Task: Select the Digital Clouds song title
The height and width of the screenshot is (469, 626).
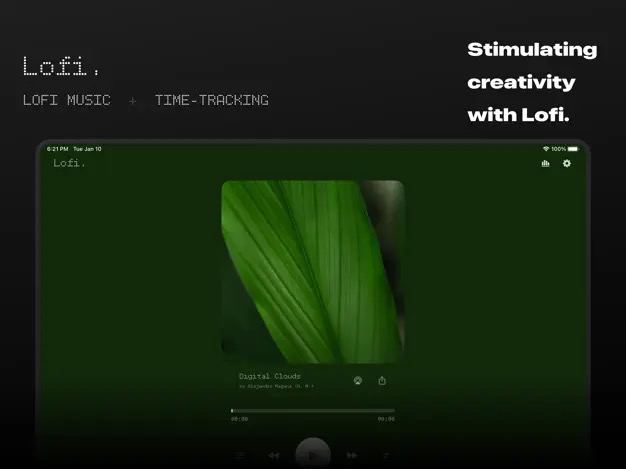Action: pyautogui.click(x=269, y=376)
